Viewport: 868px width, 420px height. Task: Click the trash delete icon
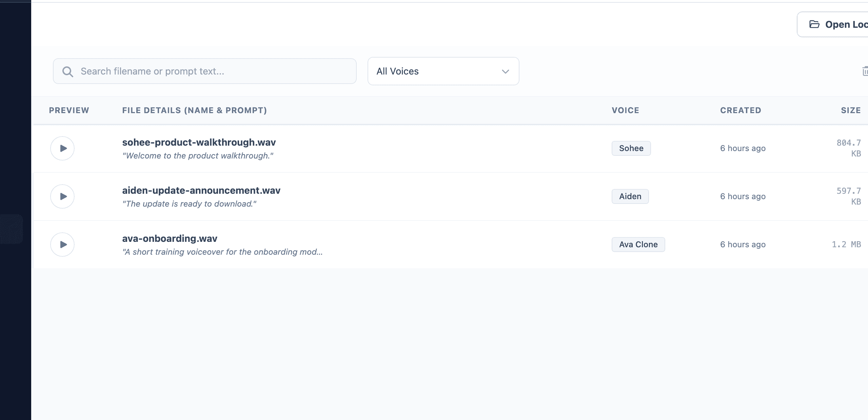pyautogui.click(x=865, y=71)
